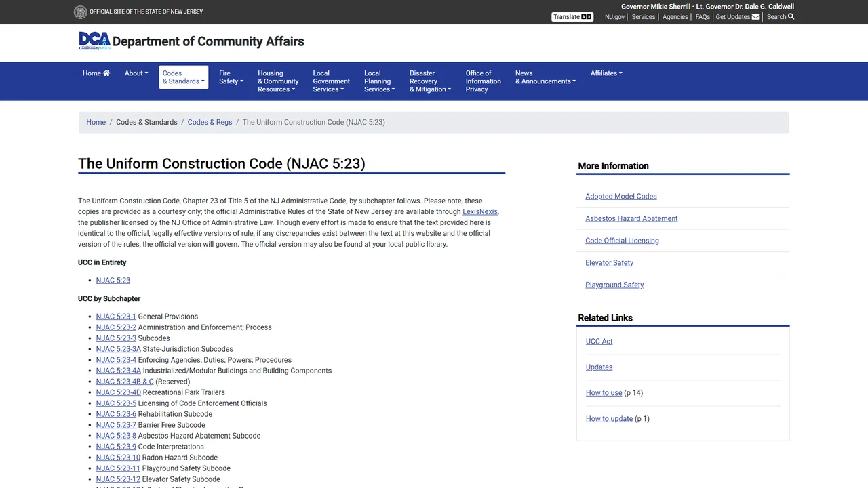
Task: Open NJAC 5:23-12 Elevator Safety link
Action: tap(118, 479)
